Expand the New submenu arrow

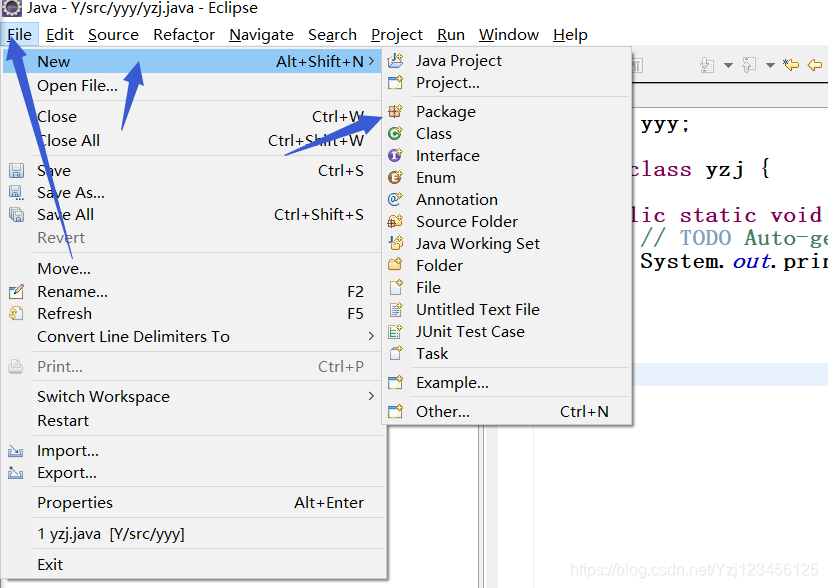pos(372,61)
